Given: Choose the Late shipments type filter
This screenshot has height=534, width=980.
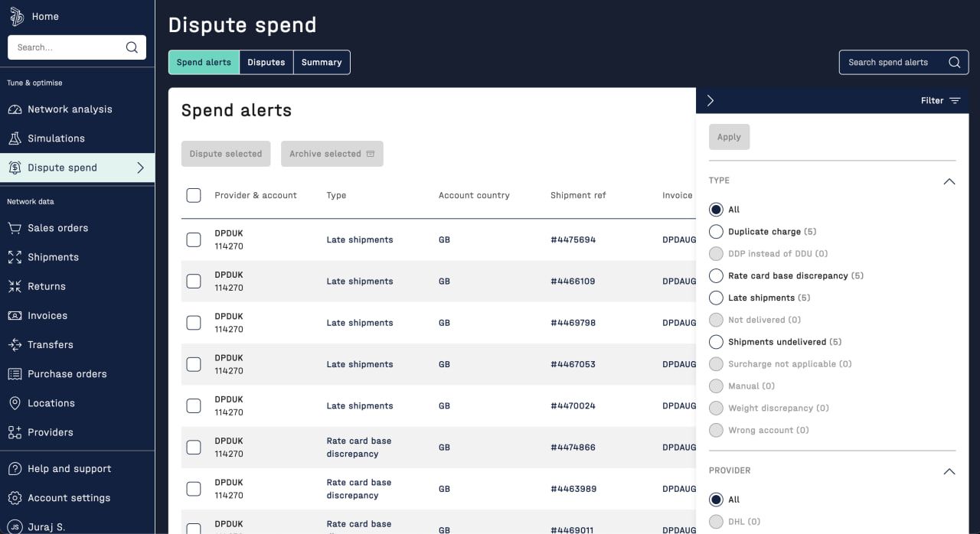Looking at the screenshot, I should 716,298.
